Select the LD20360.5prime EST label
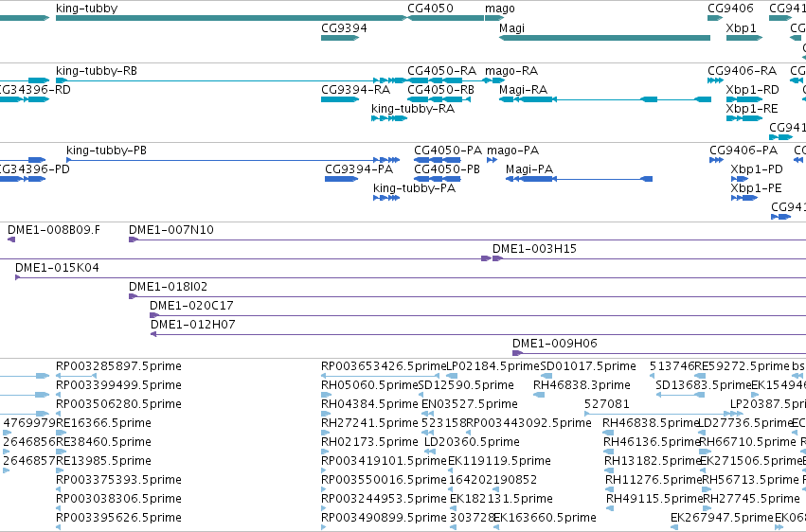Screen dimensions: 806x532 tap(472, 443)
